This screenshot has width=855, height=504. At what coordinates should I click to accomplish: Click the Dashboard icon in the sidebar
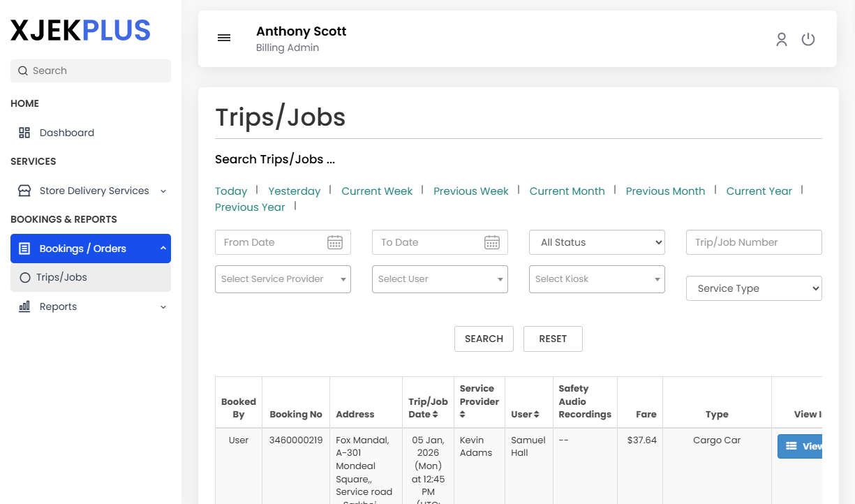pos(24,132)
